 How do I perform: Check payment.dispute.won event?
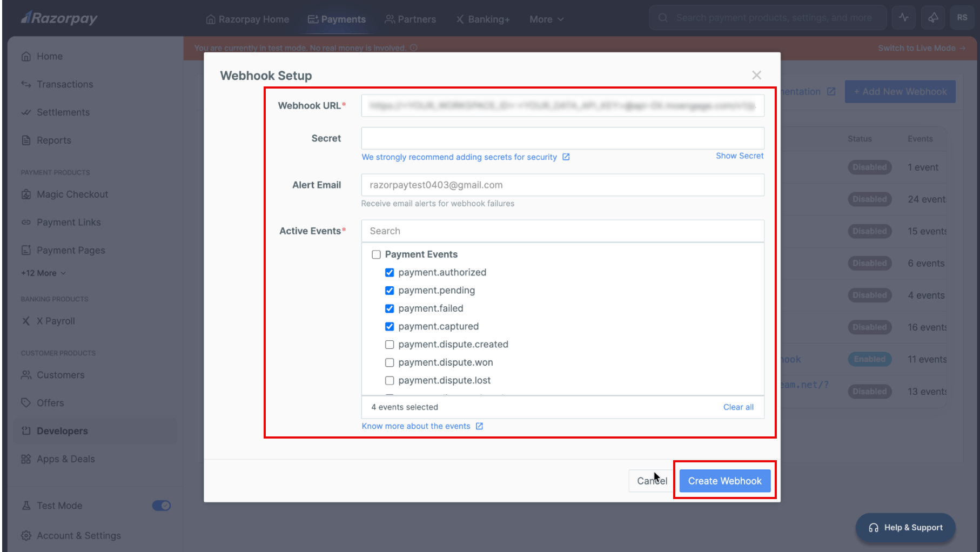[x=390, y=362]
